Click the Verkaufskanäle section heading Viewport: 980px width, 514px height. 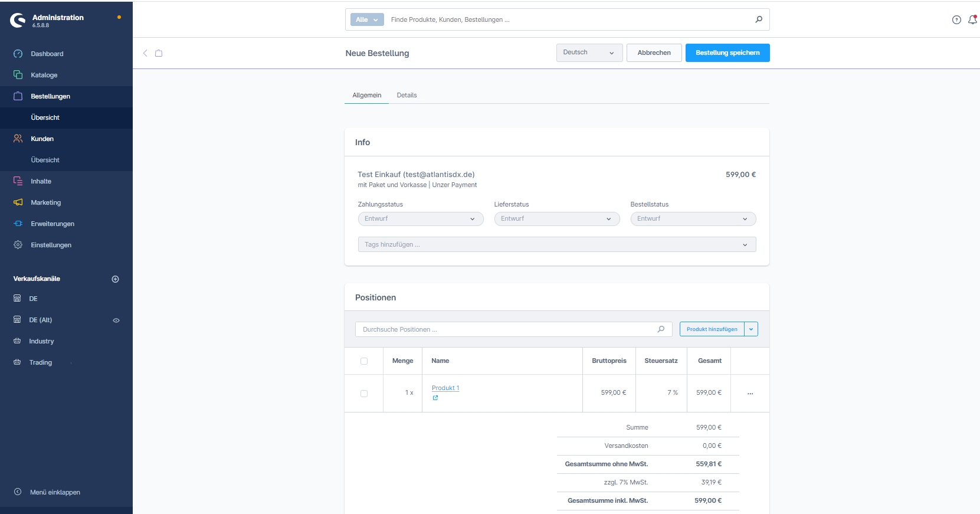coord(37,279)
